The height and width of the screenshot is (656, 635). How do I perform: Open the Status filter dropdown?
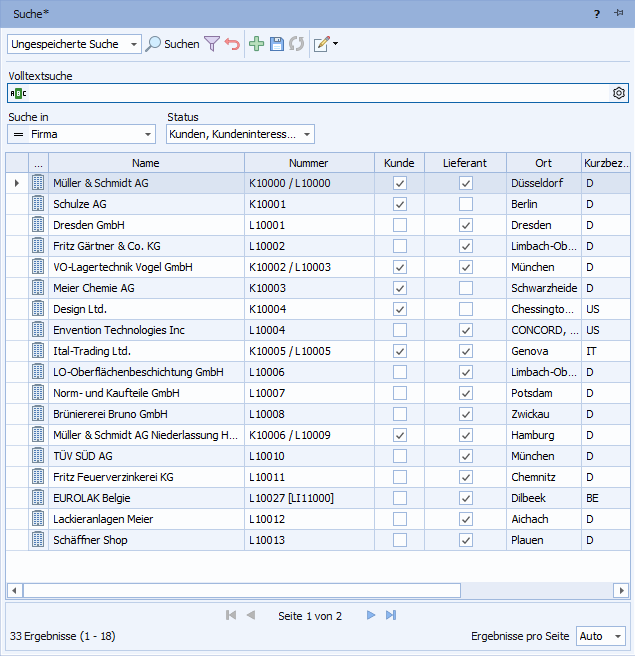point(307,134)
